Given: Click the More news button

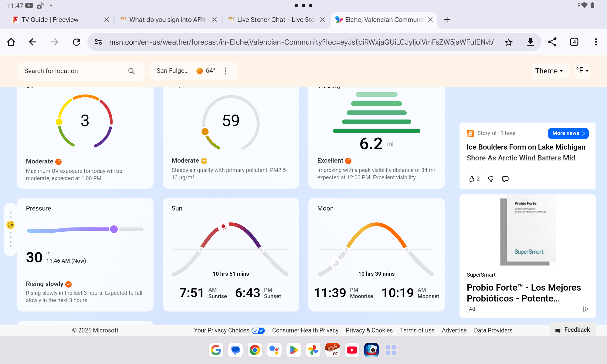Looking at the screenshot, I should point(568,133).
